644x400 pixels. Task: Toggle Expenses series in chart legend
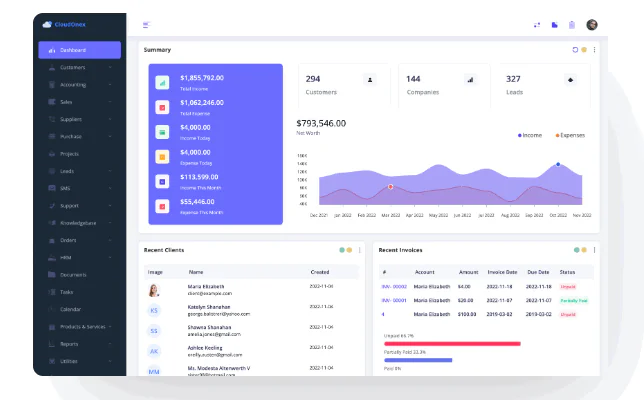570,135
